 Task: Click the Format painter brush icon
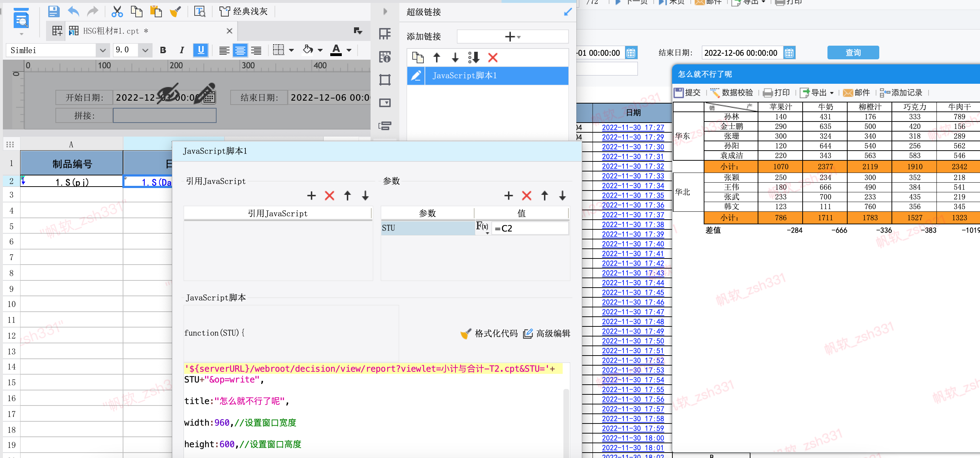(x=175, y=12)
